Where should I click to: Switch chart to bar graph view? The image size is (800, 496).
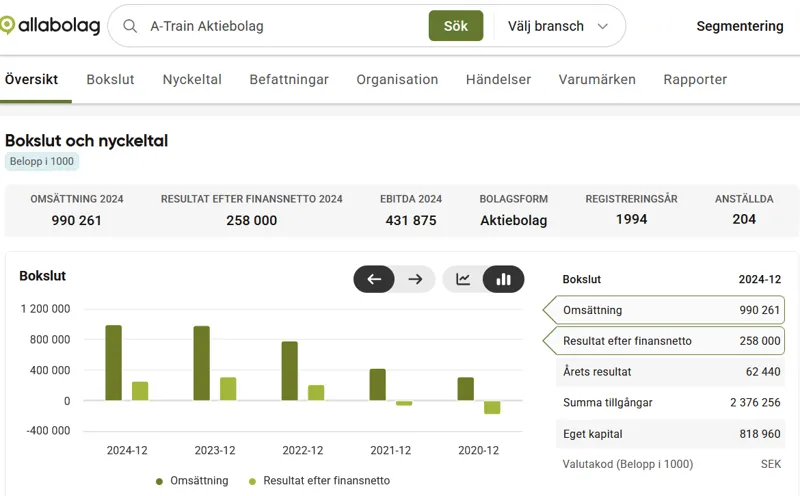pos(503,279)
